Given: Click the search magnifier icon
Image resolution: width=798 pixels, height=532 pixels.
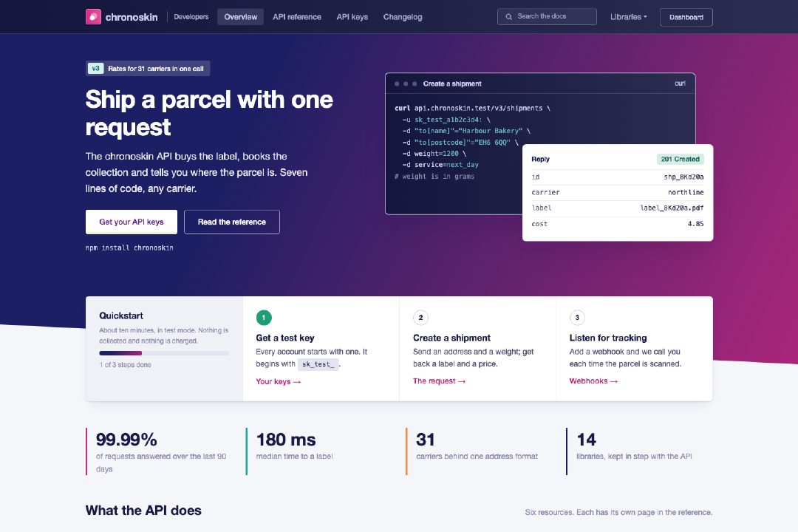Looking at the screenshot, I should 508,17.
